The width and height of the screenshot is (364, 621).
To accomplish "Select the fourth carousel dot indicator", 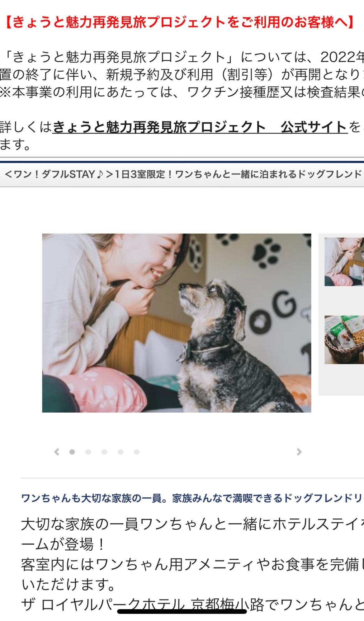I will [x=121, y=452].
